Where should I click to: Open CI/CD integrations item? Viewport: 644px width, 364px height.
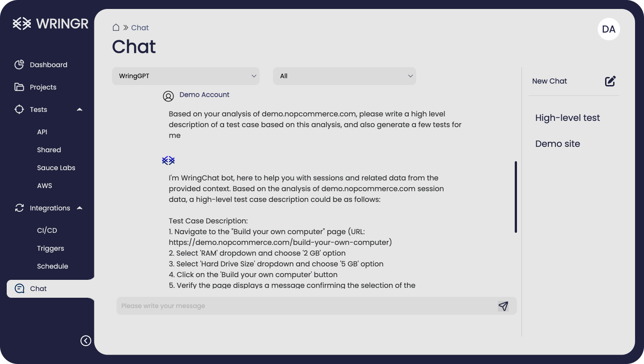pos(47,231)
